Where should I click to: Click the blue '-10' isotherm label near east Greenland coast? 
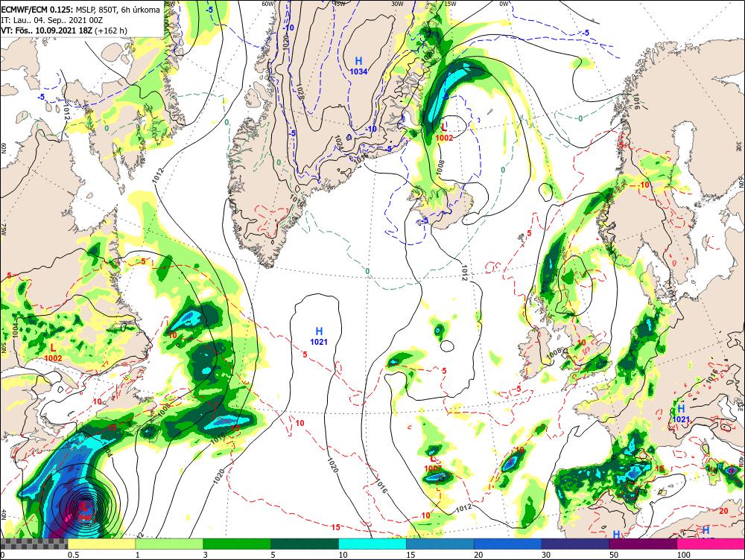tap(370, 129)
